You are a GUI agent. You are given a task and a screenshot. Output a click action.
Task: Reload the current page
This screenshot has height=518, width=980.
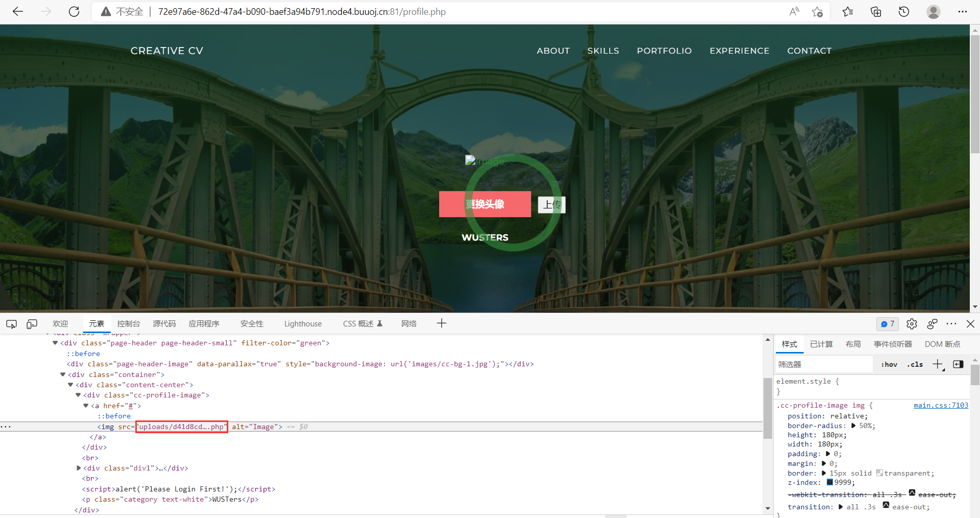[74, 12]
